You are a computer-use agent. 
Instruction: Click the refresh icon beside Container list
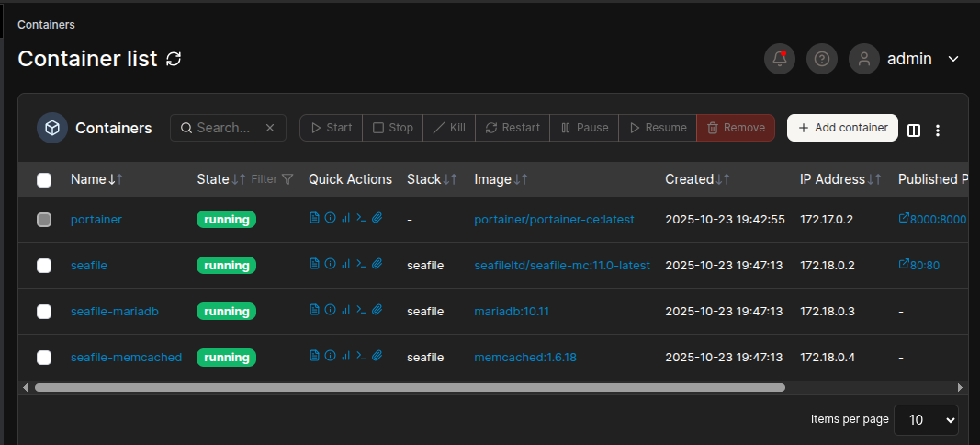(x=174, y=59)
